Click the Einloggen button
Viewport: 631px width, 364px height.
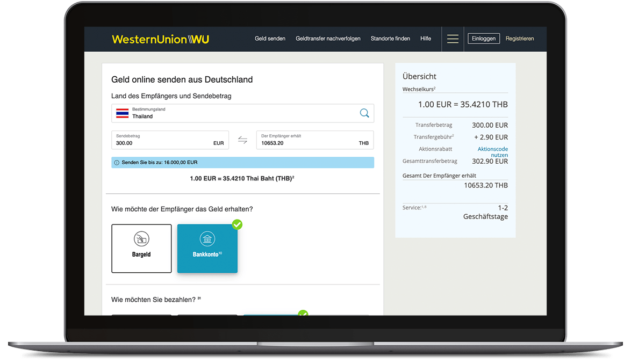[x=484, y=39]
